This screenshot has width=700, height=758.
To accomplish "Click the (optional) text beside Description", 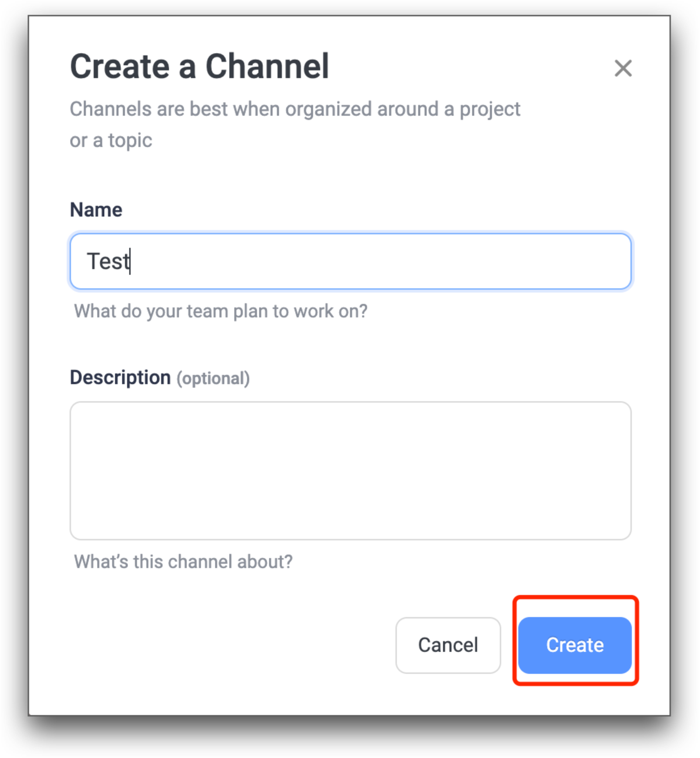I will pyautogui.click(x=213, y=378).
